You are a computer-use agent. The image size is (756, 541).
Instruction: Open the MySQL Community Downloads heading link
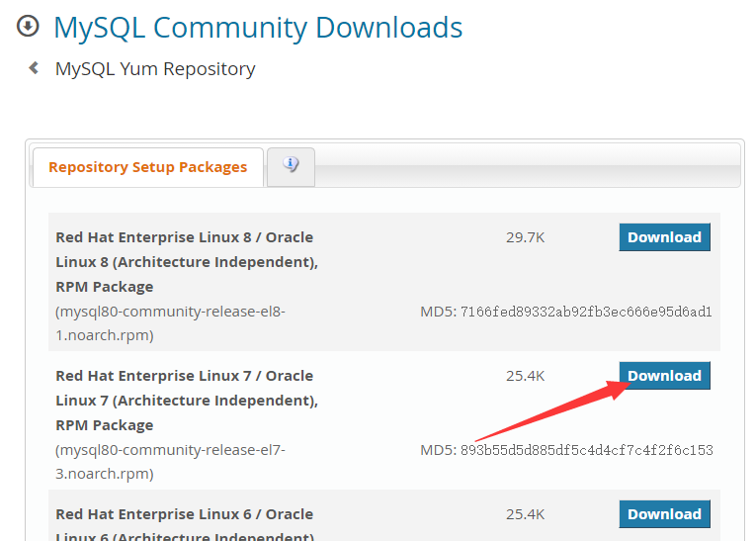click(x=258, y=28)
